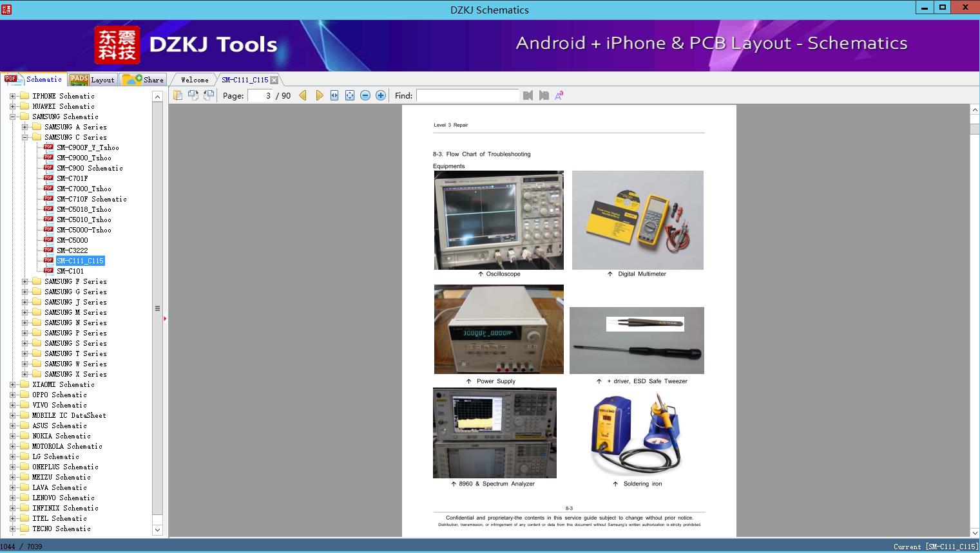Switch to the Schematic tab
Viewport: 980px width, 553px height.
(34, 79)
